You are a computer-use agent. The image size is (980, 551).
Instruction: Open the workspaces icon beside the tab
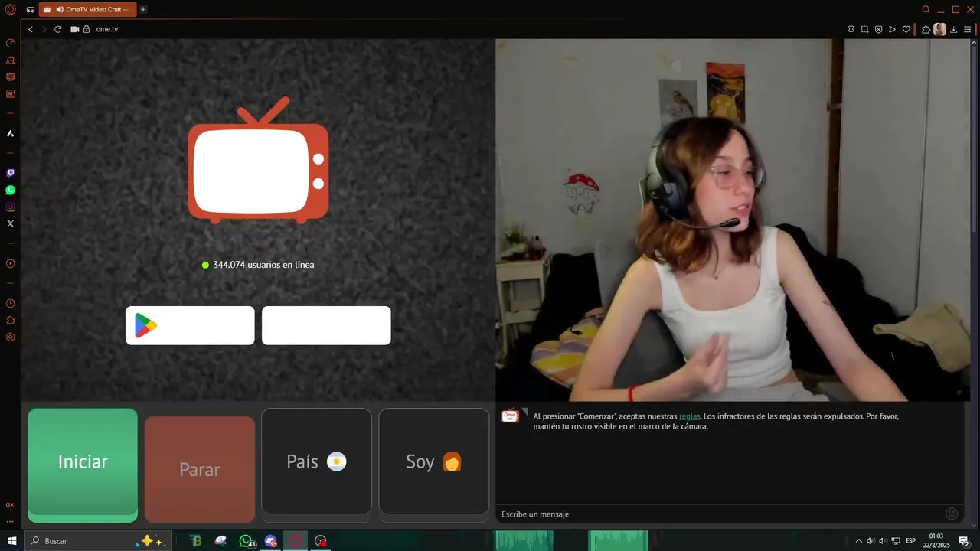point(30,10)
